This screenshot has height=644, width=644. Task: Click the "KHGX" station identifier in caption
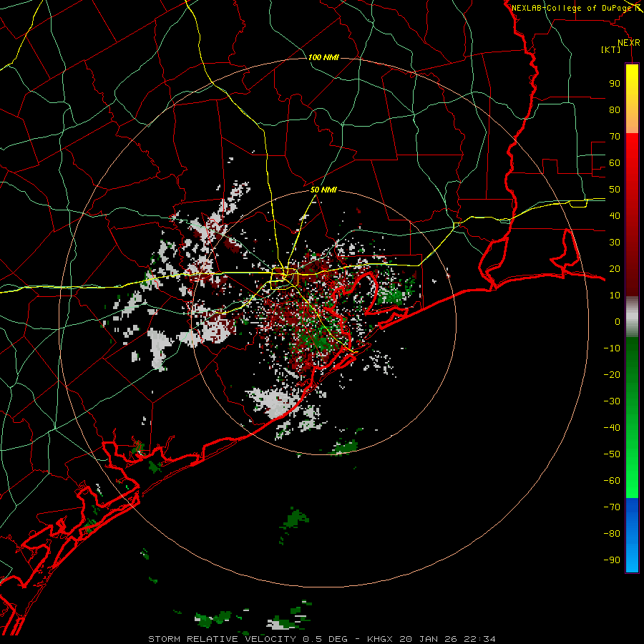click(379, 639)
